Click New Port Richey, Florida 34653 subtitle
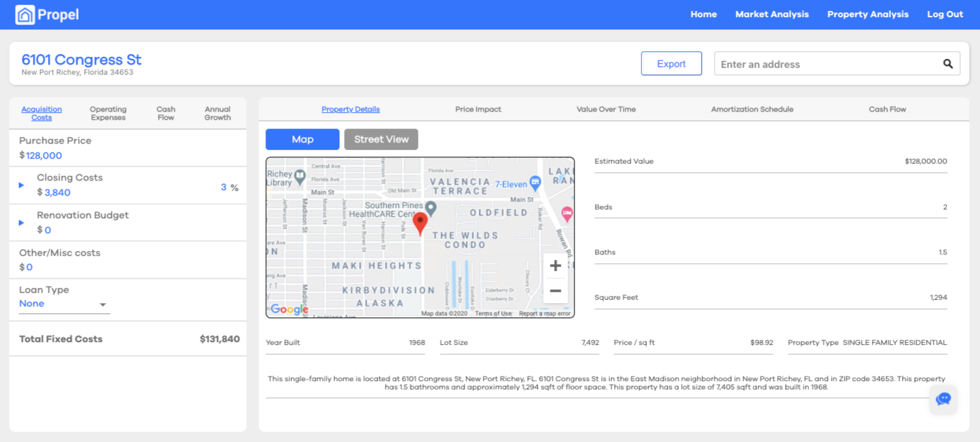The height and width of the screenshot is (442, 980). click(x=77, y=73)
